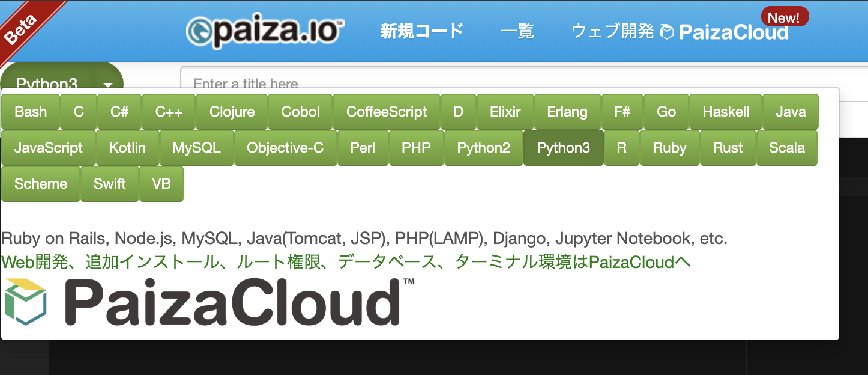The width and height of the screenshot is (868, 375).
Task: Open 新規コード in the header
Action: tap(422, 31)
